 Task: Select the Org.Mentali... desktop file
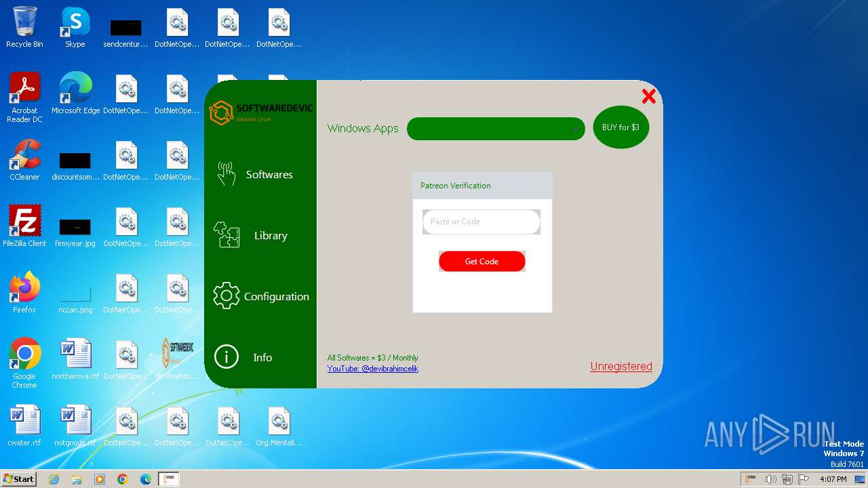[x=279, y=426]
